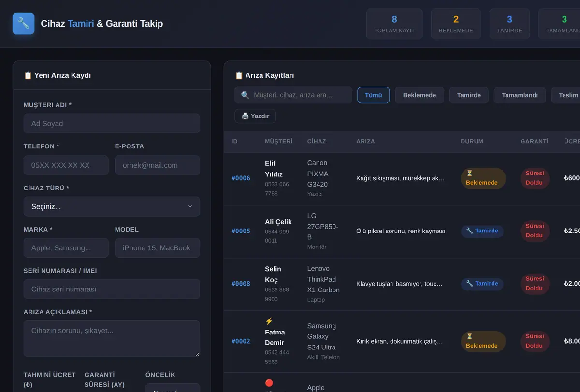
Task: Open record #0006
Action: coord(241,178)
